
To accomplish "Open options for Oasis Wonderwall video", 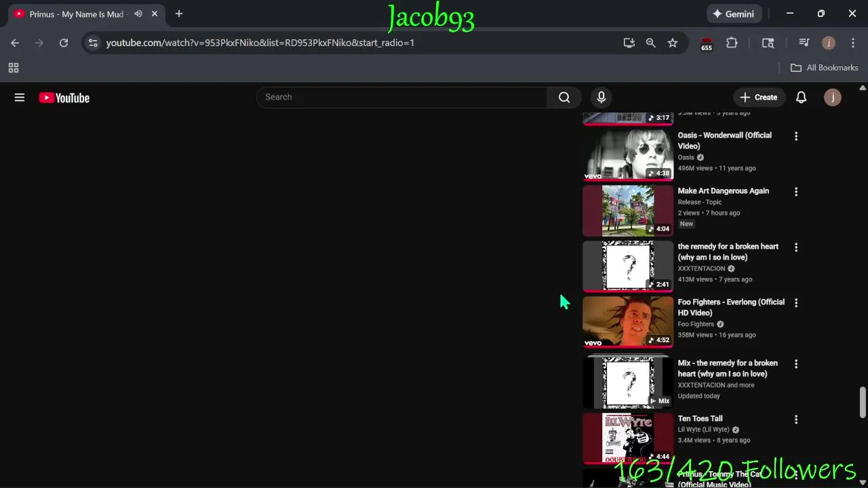I will [x=796, y=136].
